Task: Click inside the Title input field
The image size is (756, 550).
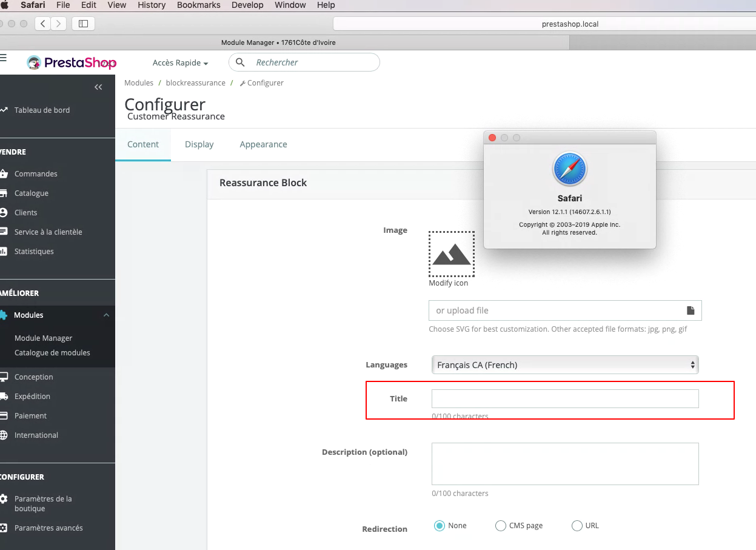Action: point(565,398)
